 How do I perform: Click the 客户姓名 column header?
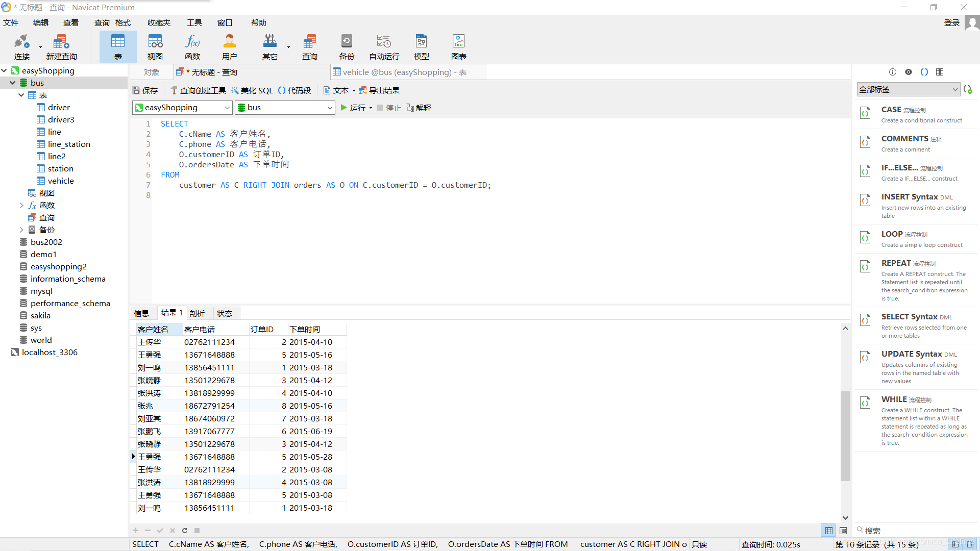tap(159, 329)
